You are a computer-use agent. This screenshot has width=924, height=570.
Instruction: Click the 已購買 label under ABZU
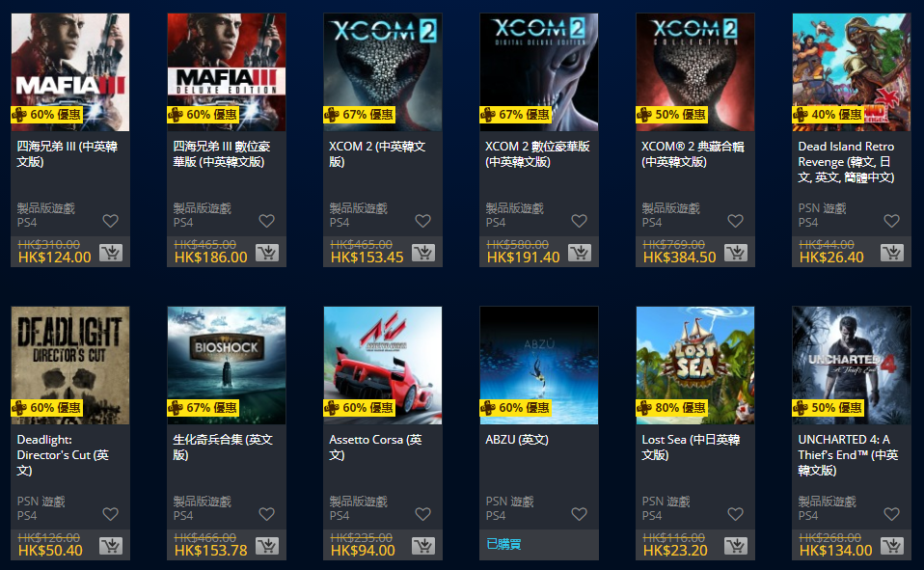pos(503,544)
